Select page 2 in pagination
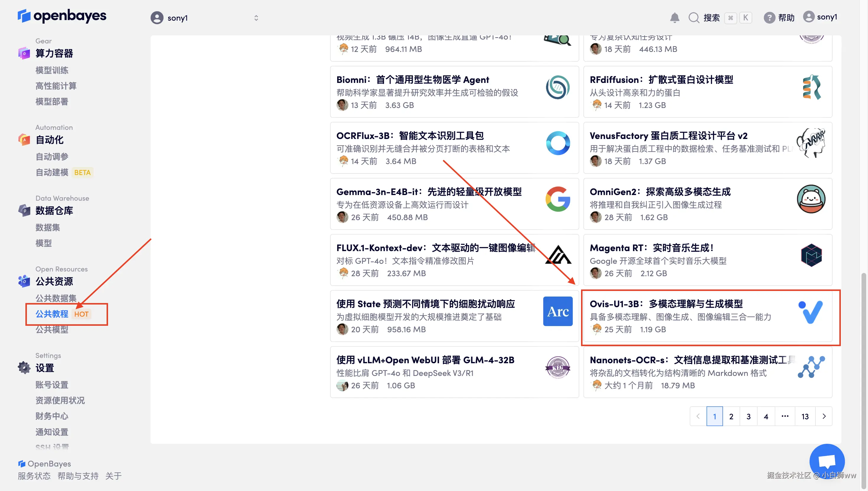Image resolution: width=868 pixels, height=491 pixels. pos(731,416)
